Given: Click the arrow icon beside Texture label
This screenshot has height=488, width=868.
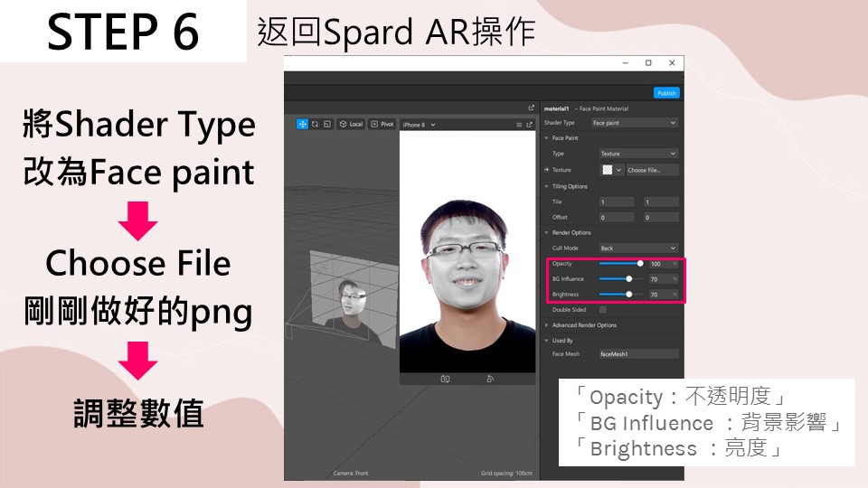Looking at the screenshot, I should coord(547,170).
